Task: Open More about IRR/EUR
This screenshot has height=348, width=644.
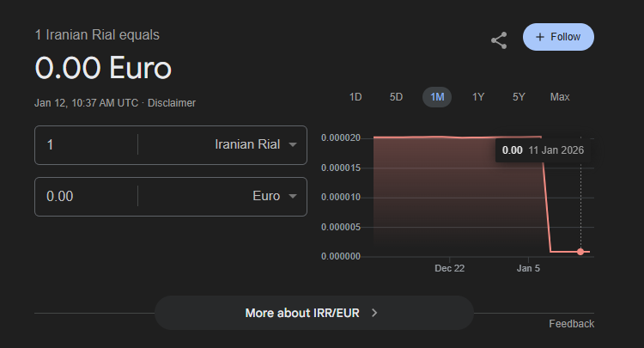Action: 314,313
